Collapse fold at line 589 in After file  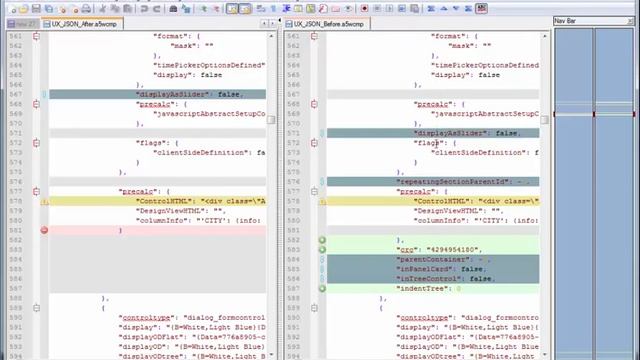coord(36,308)
